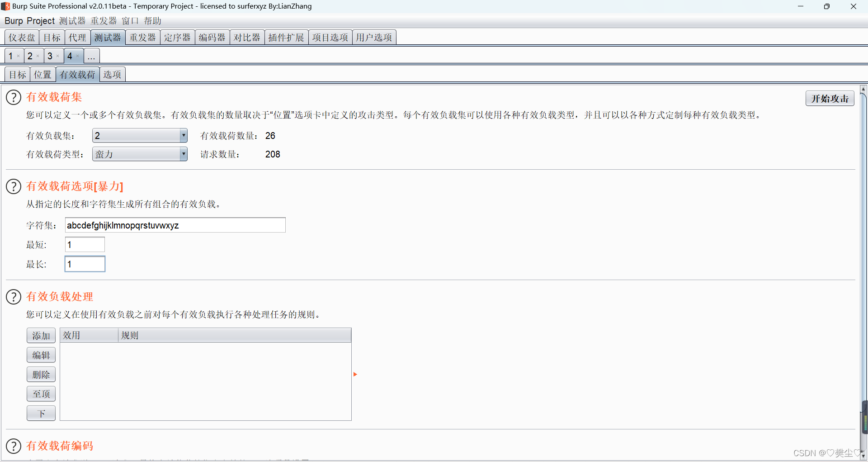Screen dimensions: 868x462
Task: Click the 最短 minimum length field
Action: [85, 245]
